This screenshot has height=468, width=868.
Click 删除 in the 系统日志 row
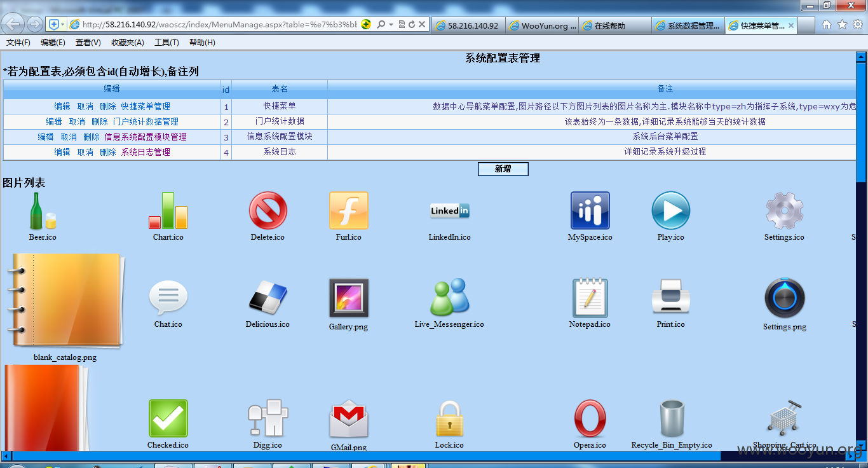pyautogui.click(x=108, y=152)
